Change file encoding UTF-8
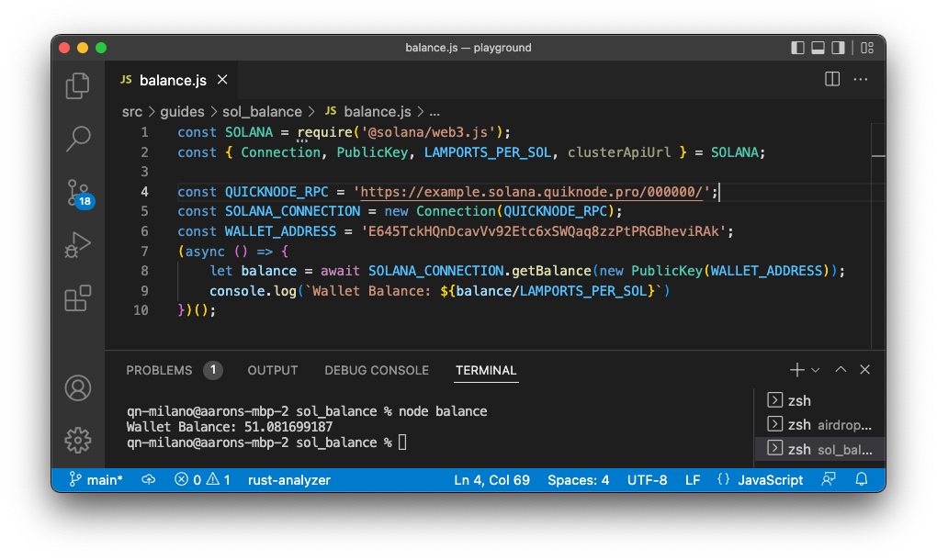 point(648,480)
